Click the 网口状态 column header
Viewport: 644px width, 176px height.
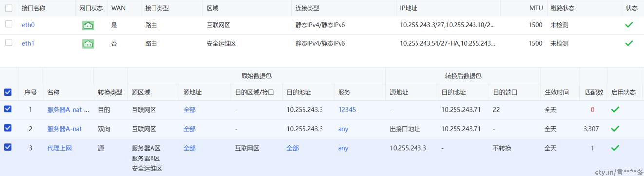coord(91,8)
